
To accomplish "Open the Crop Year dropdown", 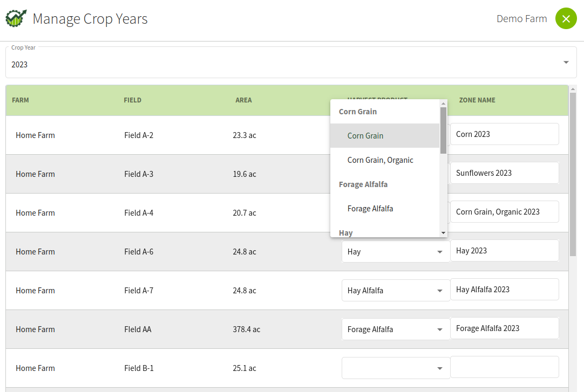I will click(x=291, y=63).
